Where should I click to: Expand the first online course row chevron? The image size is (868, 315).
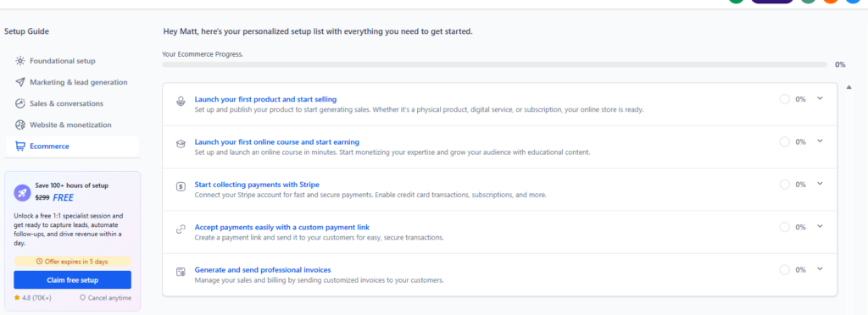[820, 141]
